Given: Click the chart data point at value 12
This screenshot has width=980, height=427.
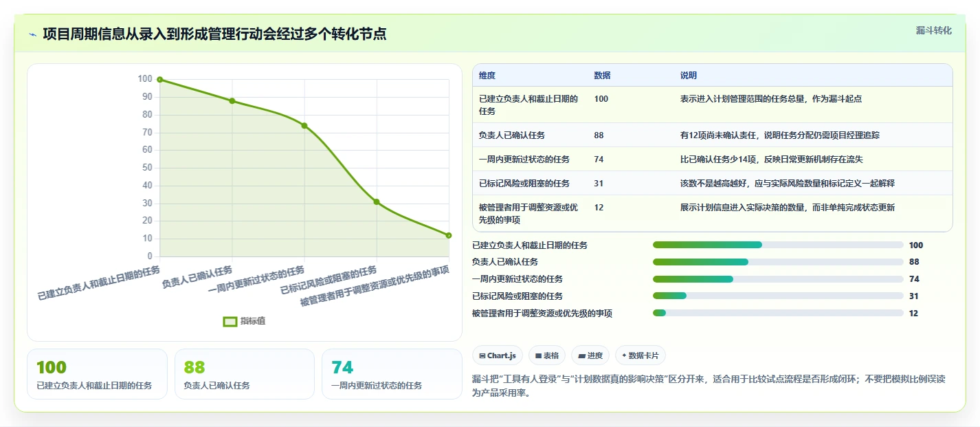Looking at the screenshot, I should [449, 235].
